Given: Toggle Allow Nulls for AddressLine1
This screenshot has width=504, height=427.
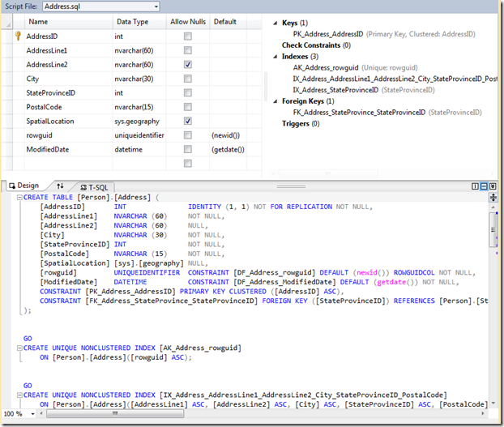Looking at the screenshot, I should [188, 50].
